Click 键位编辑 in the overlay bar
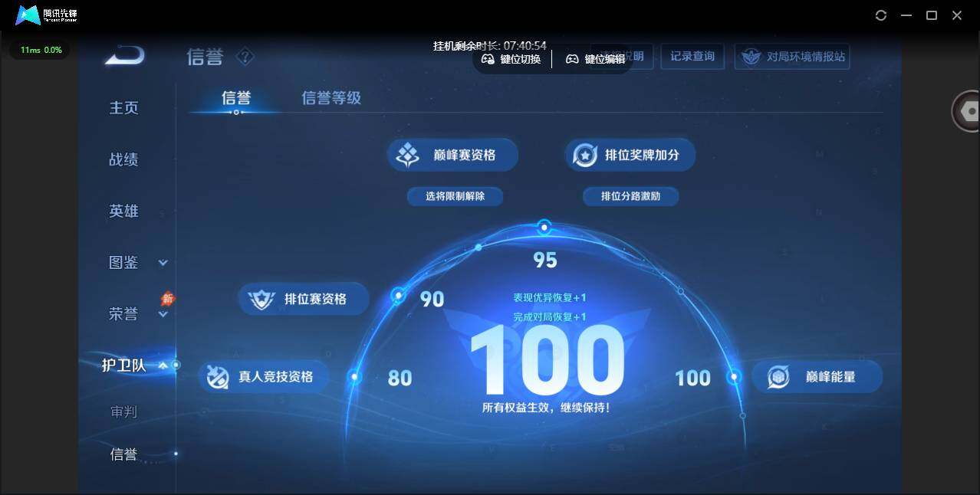The width and height of the screenshot is (980, 495). coord(605,59)
